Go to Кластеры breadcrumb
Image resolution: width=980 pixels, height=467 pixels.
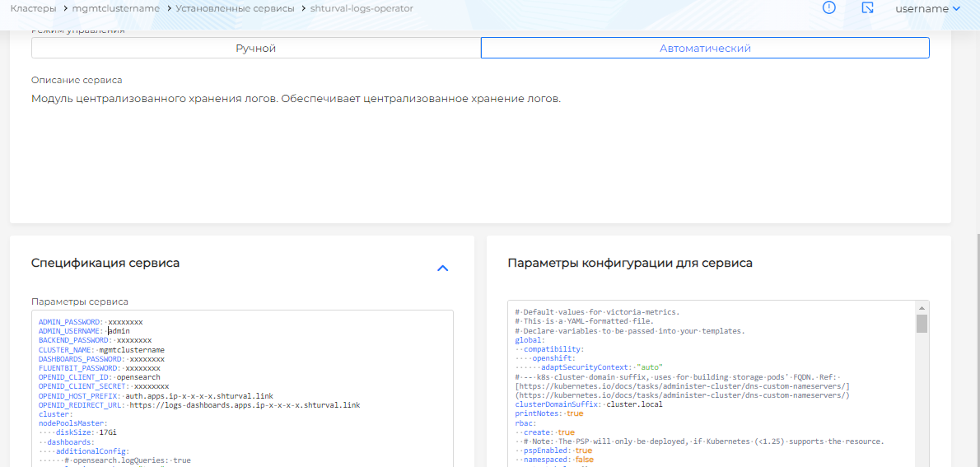32,9
